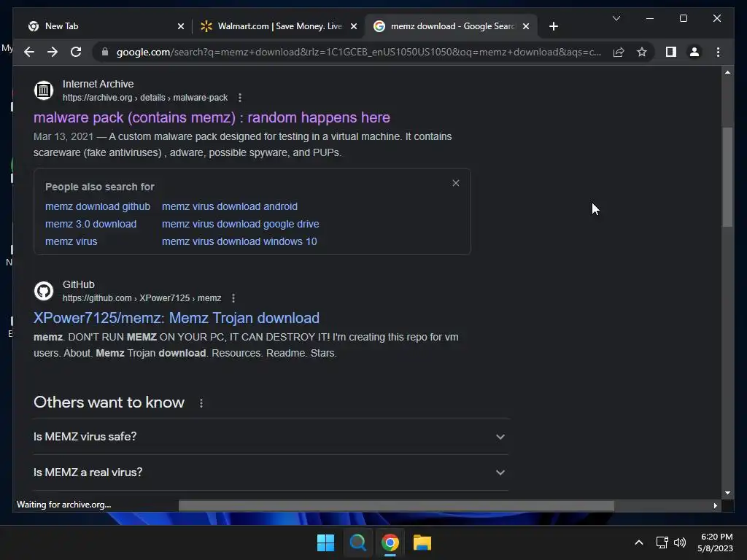The image size is (747, 560).
Task: Search for memz 3.0 download
Action: coord(90,224)
